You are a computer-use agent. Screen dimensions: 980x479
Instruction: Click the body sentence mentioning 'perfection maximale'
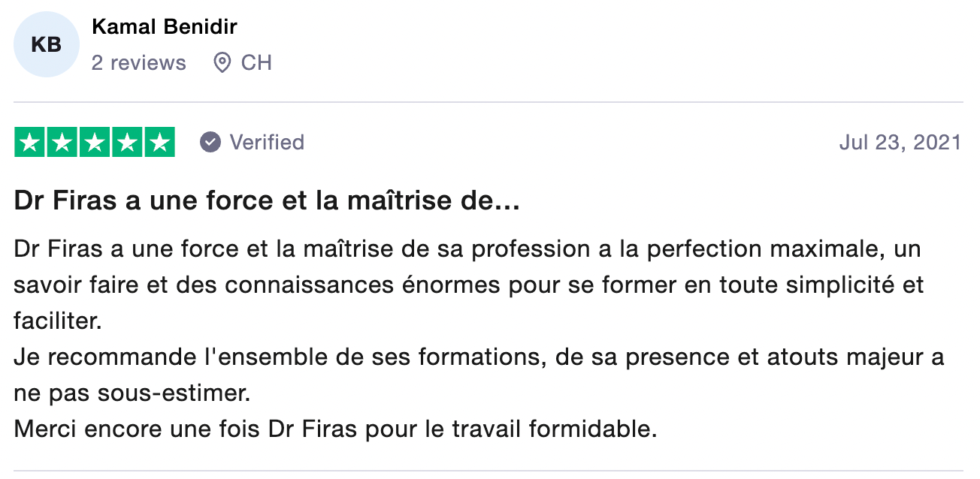pos(467,249)
